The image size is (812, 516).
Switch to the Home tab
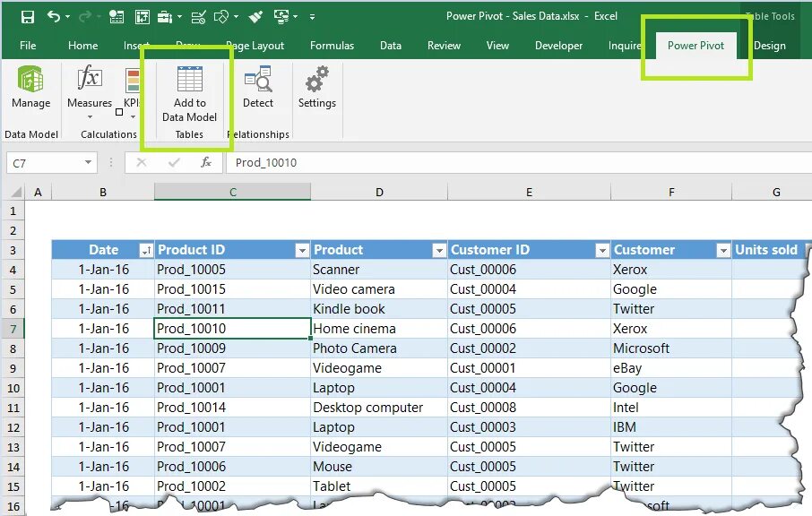[82, 46]
